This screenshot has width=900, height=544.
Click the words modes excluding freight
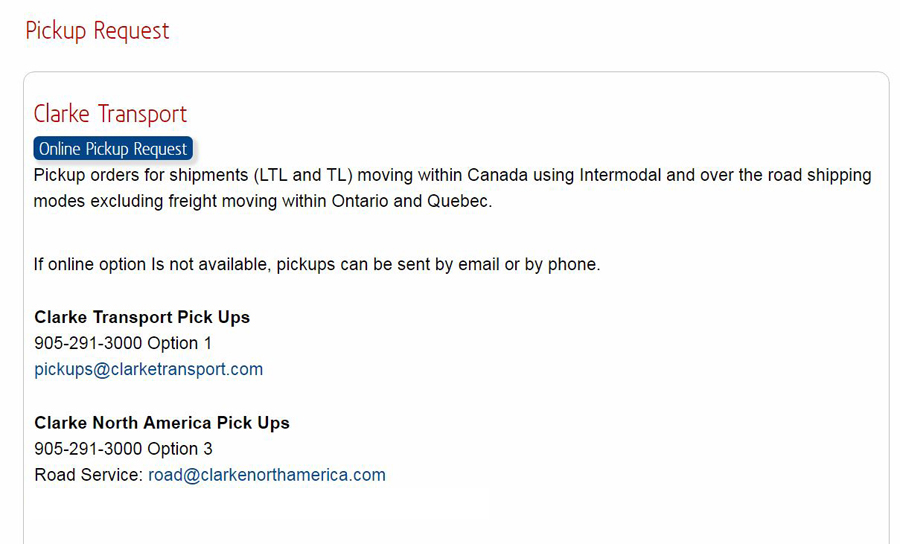coord(125,201)
